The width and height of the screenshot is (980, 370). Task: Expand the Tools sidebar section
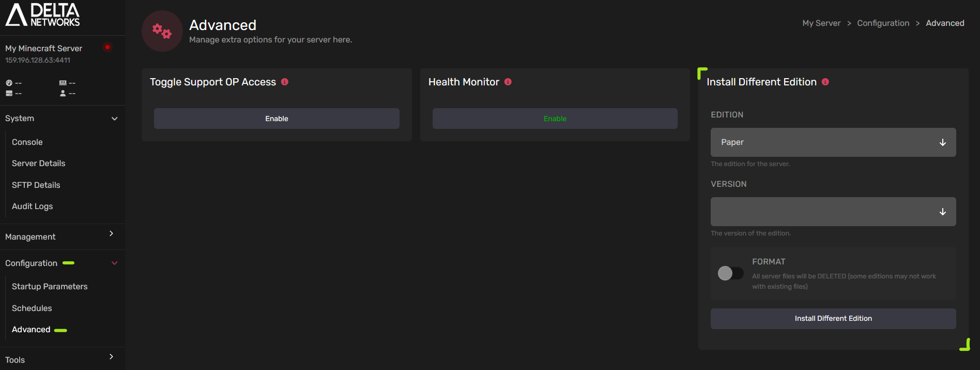[x=62, y=360]
